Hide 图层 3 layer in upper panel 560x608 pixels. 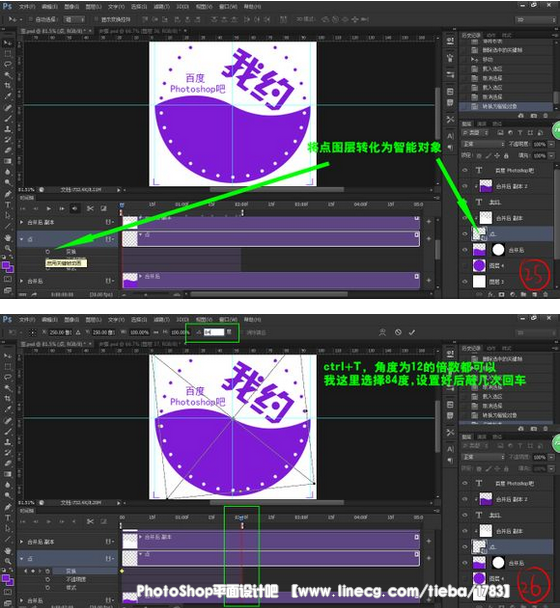coord(465,282)
